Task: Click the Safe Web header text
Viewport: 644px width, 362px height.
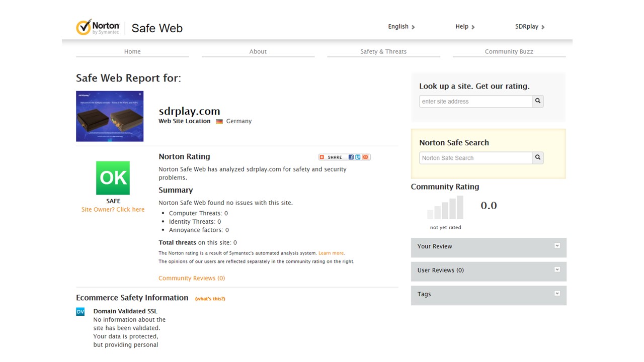Action: pyautogui.click(x=157, y=28)
